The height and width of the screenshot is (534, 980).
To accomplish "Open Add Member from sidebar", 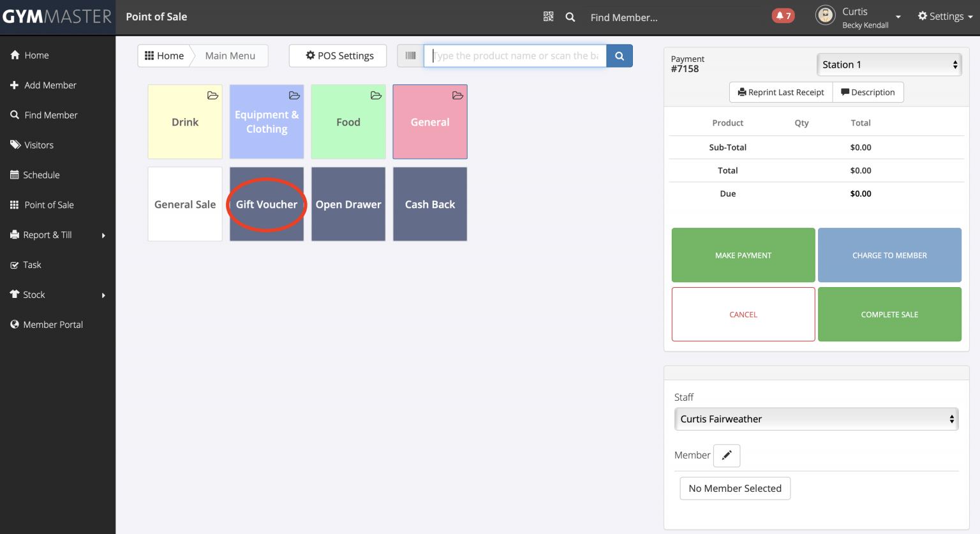I will 50,85.
